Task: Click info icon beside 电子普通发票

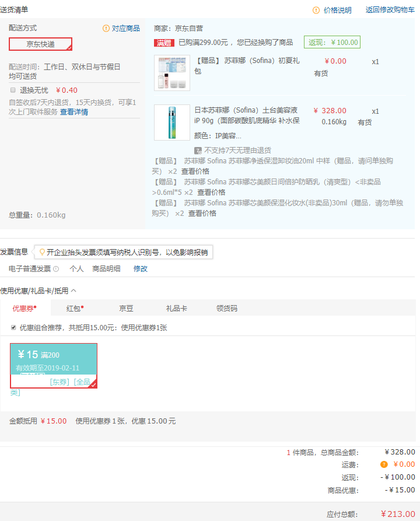Action: coord(56,269)
